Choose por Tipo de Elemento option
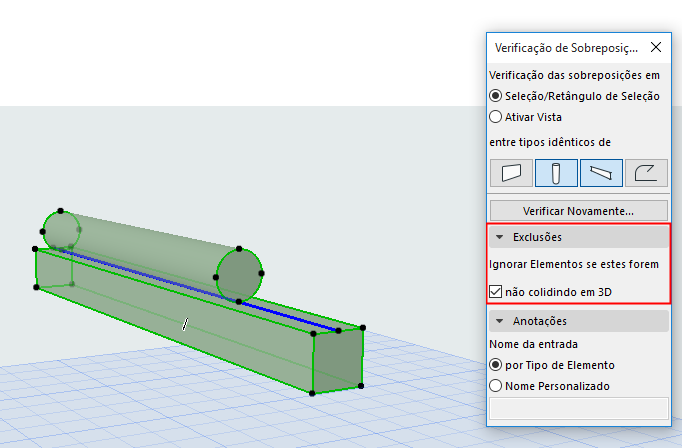This screenshot has width=682, height=448. point(495,364)
